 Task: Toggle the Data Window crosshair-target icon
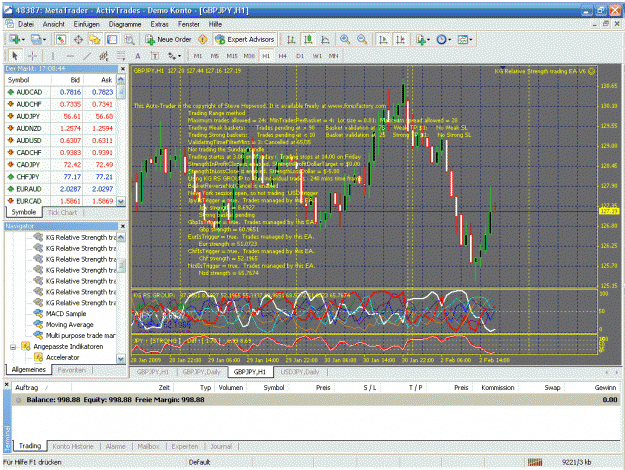tap(78, 39)
